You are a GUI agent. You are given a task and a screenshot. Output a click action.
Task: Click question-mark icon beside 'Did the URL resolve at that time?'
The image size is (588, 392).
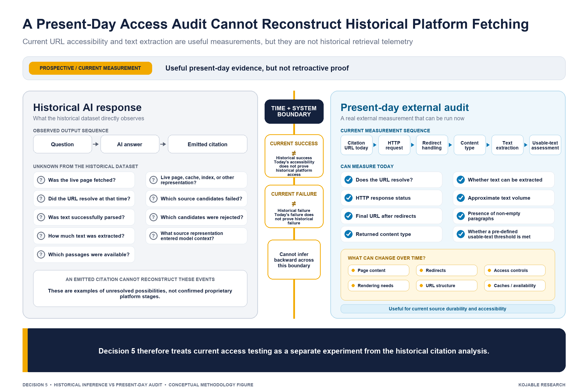(x=41, y=199)
